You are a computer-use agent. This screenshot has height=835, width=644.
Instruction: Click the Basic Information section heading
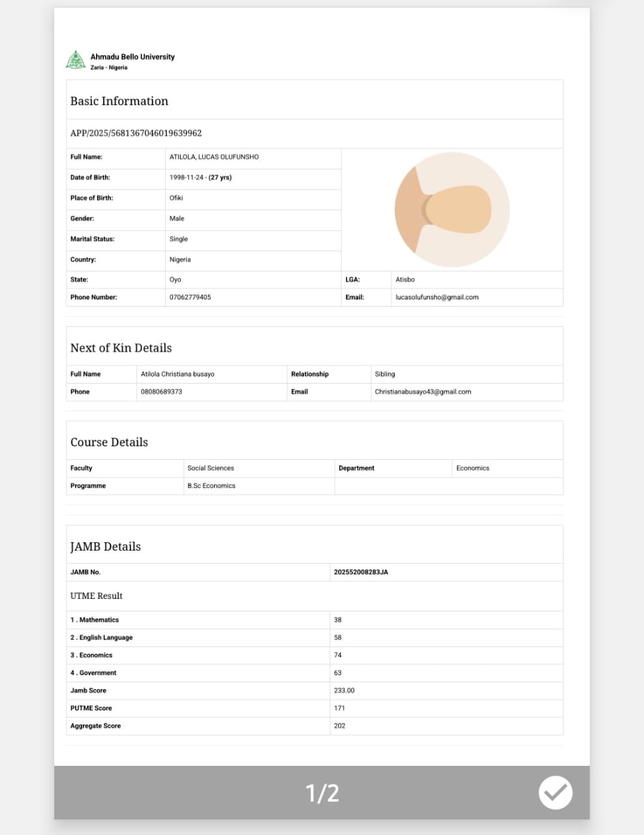tap(119, 101)
